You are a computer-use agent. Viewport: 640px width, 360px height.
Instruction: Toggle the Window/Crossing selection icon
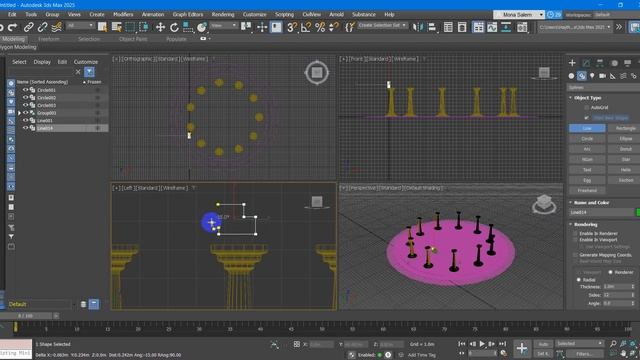144,27
